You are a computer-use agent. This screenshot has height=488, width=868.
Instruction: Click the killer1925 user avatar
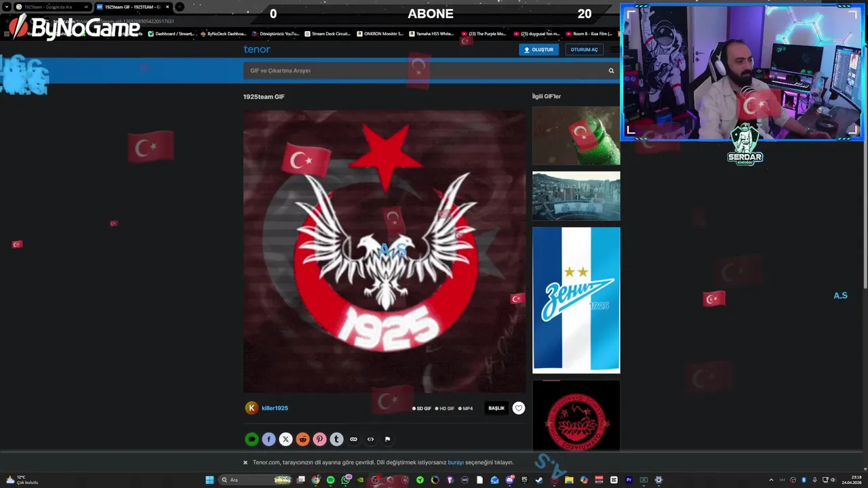click(252, 407)
